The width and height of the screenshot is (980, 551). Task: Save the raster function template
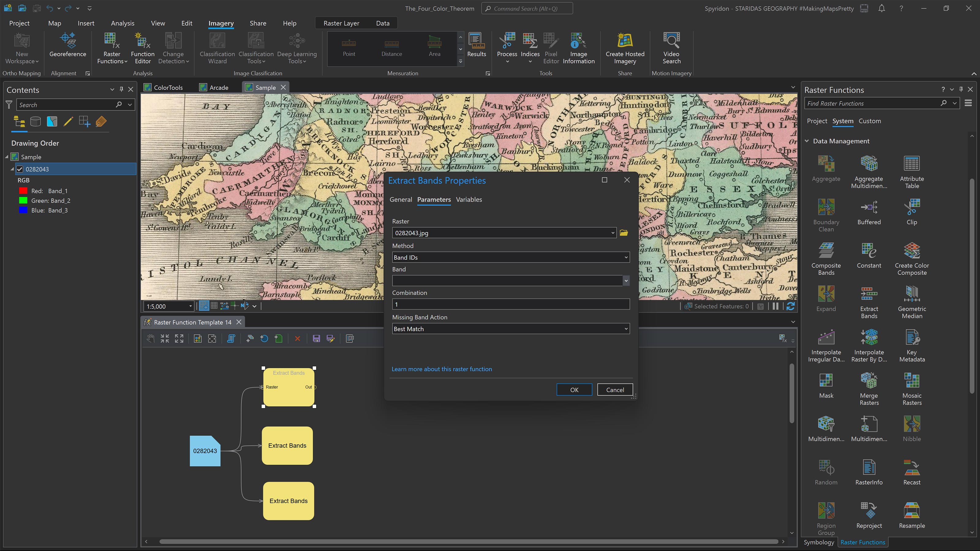tap(316, 339)
